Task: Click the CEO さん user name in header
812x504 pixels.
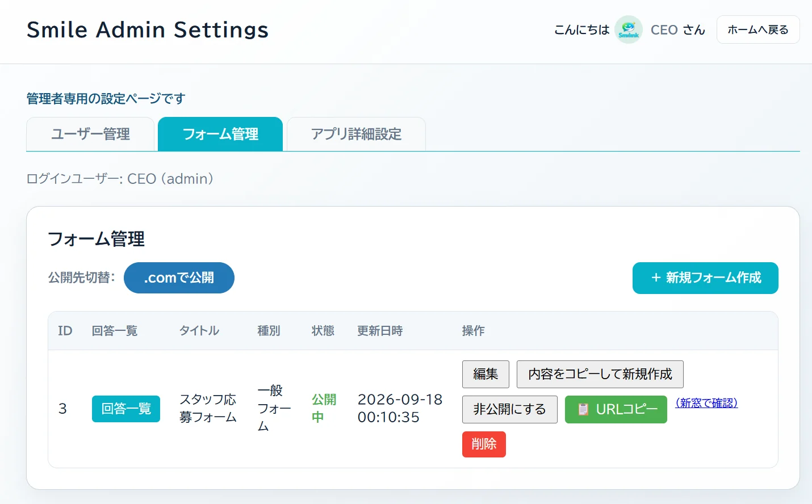Action: 678,30
